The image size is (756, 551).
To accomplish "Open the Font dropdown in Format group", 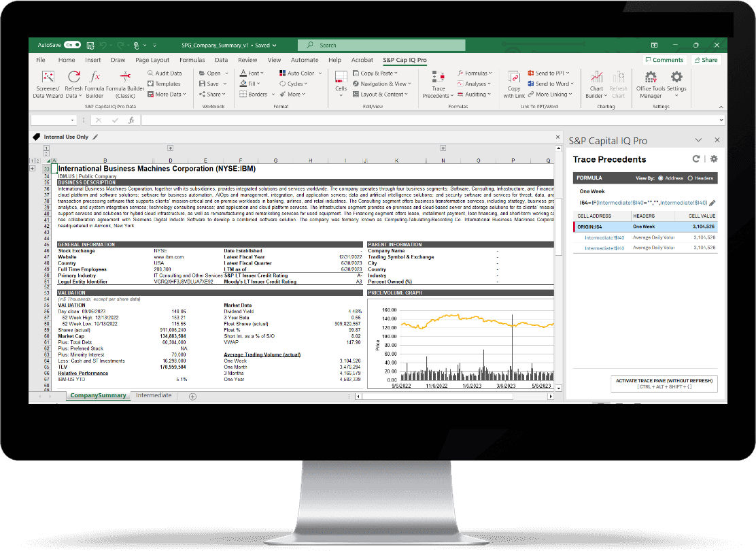I will click(252, 73).
